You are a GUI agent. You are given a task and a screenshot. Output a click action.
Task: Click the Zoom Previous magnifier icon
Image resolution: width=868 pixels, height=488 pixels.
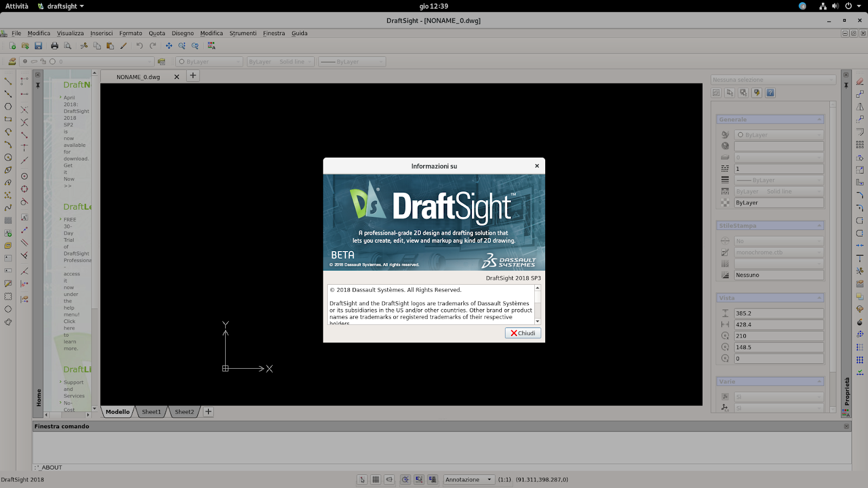click(195, 46)
